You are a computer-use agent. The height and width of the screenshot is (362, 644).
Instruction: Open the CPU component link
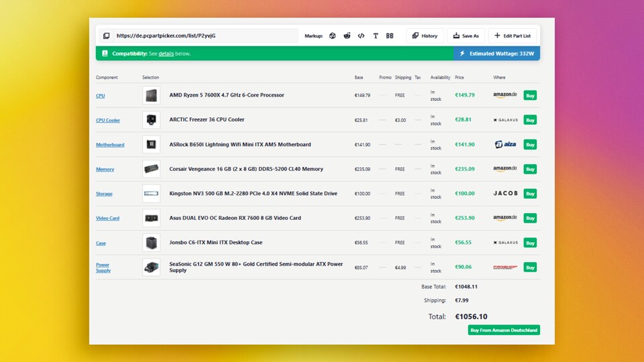[100, 96]
